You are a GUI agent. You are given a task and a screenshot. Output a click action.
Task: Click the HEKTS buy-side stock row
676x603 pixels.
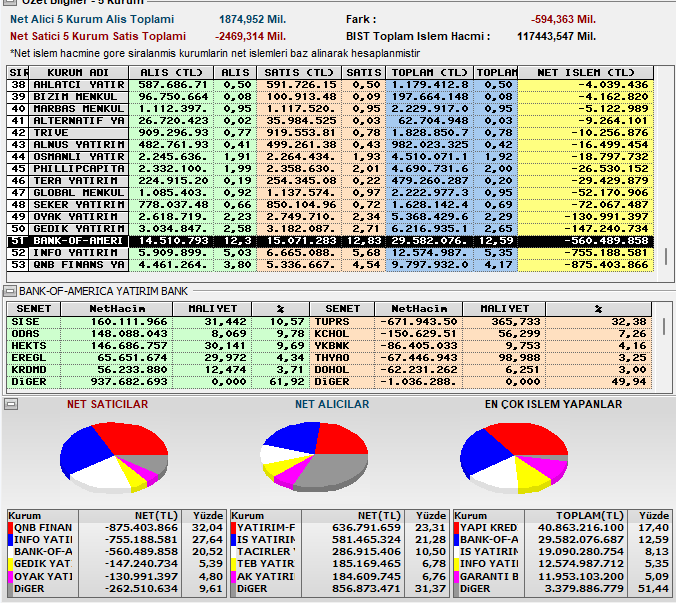158,346
